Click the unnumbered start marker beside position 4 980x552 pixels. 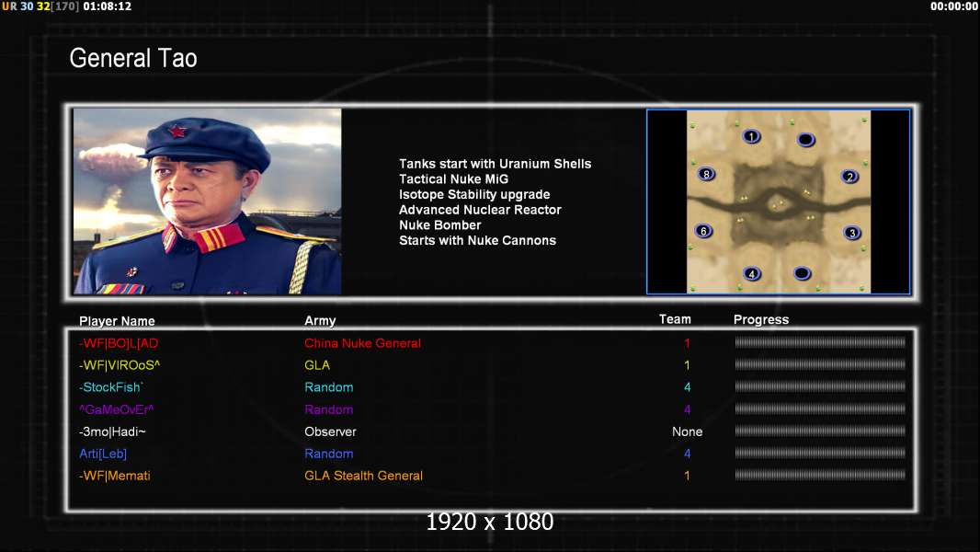point(803,273)
